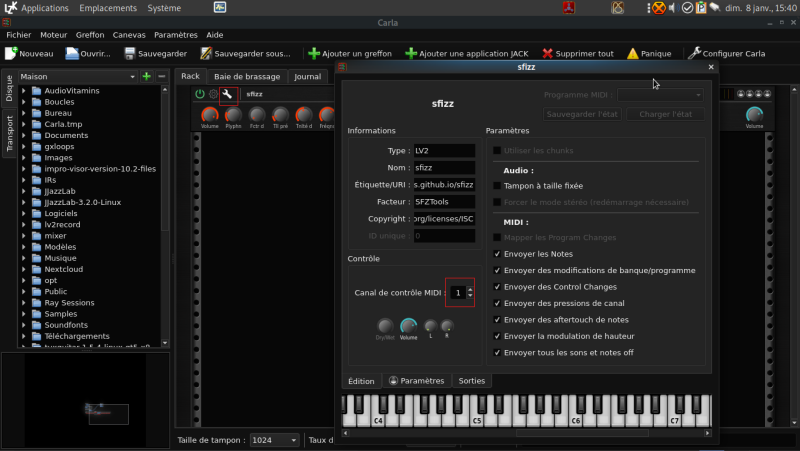Click Ouvrir open-file icon in toolbar
Screen dimensions: 800x451
[72, 53]
